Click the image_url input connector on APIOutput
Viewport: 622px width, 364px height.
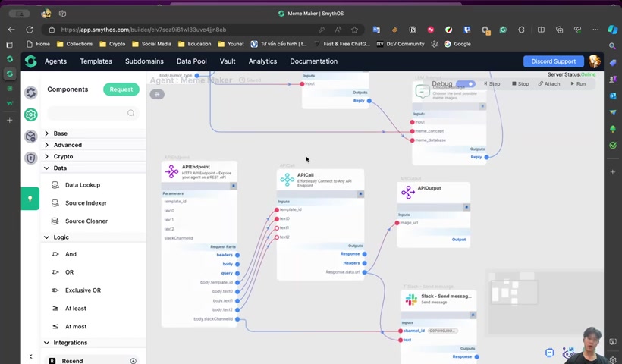[397, 223]
